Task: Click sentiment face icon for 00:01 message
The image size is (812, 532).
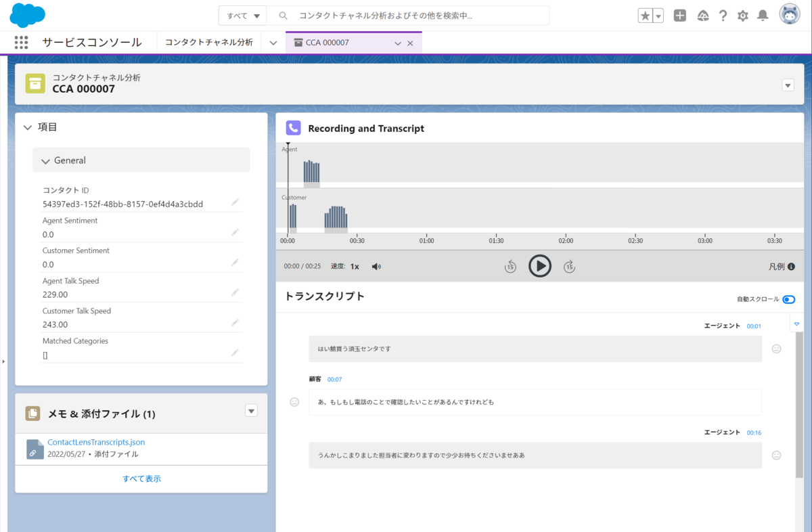Action: click(776, 349)
